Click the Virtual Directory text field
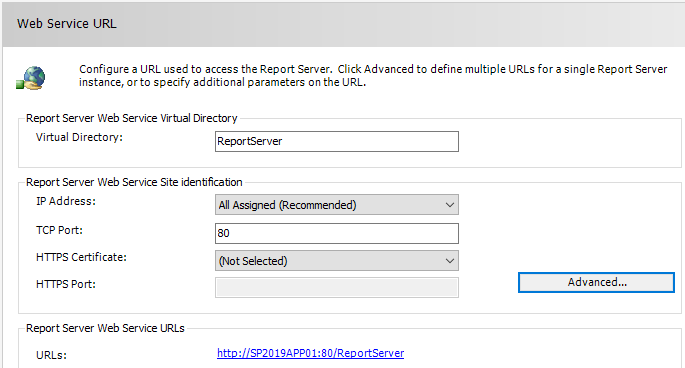The width and height of the screenshot is (685, 368). pos(337,142)
